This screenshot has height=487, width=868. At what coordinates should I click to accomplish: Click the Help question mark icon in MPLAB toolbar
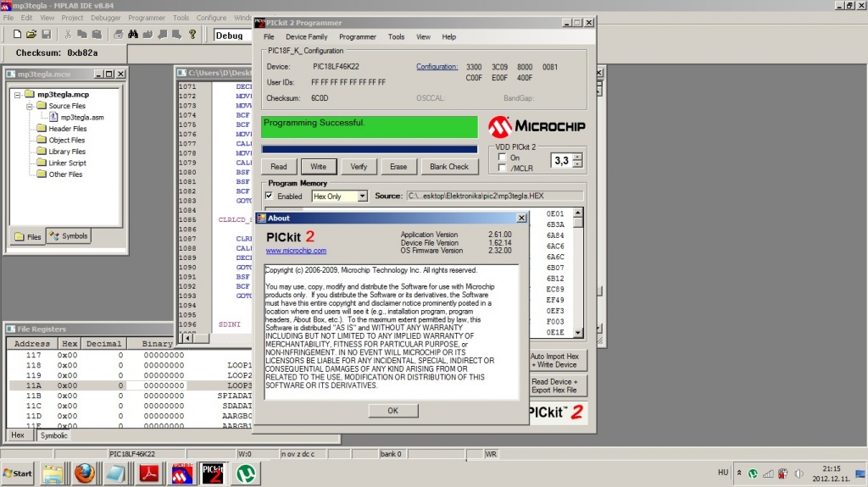[x=192, y=35]
